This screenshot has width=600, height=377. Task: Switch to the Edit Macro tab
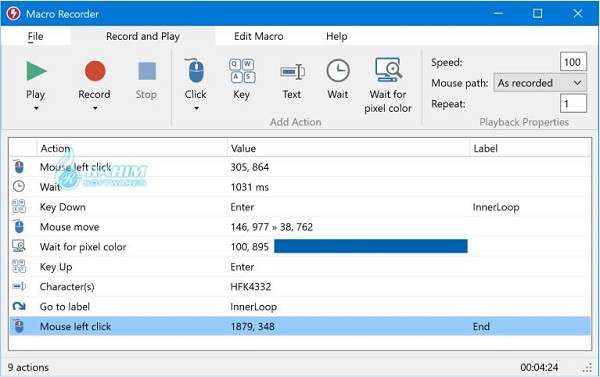(x=259, y=36)
